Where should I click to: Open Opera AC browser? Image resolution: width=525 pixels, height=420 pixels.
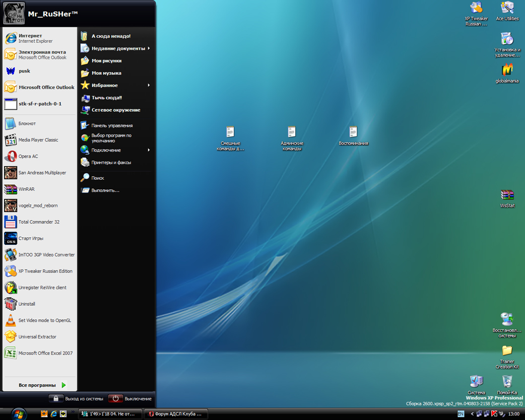click(x=39, y=156)
